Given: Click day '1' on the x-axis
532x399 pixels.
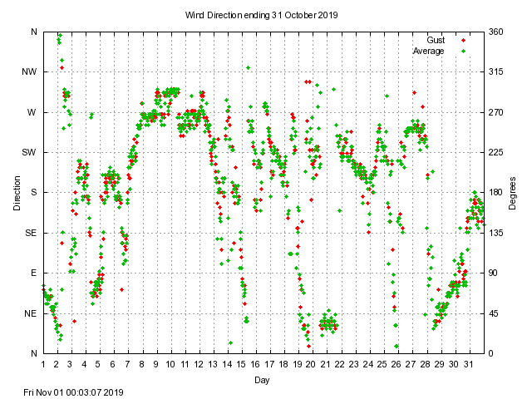Looking at the screenshot, I should coord(43,364).
